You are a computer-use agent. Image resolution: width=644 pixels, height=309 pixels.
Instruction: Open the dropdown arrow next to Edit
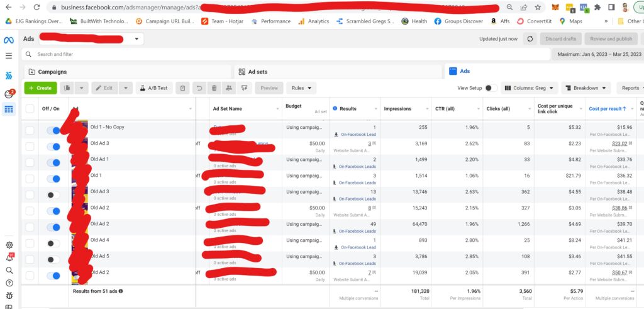(x=126, y=88)
